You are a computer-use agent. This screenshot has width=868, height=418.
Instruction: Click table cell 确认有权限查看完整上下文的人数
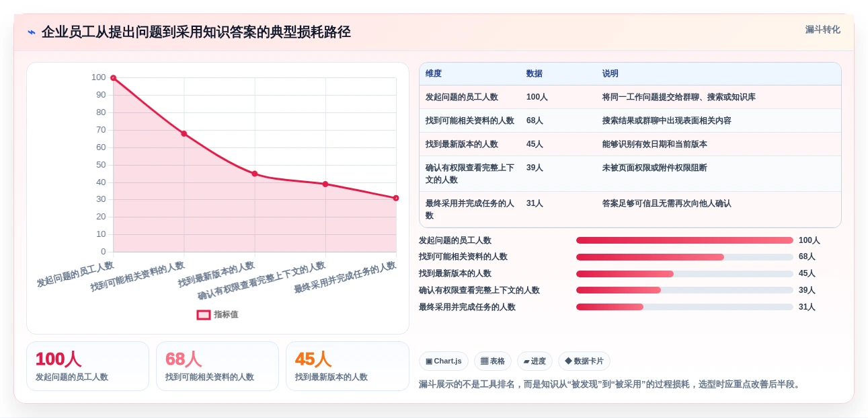[x=470, y=174]
